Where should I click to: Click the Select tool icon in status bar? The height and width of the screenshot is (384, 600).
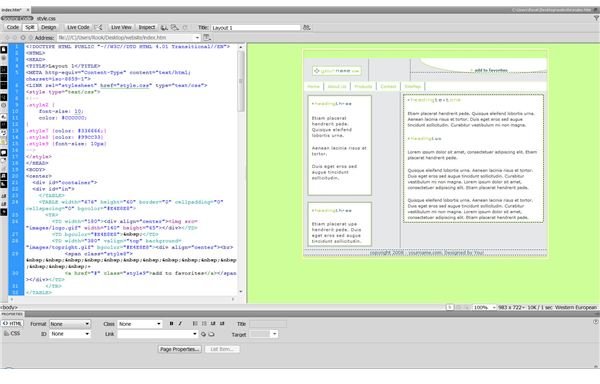[450, 307]
